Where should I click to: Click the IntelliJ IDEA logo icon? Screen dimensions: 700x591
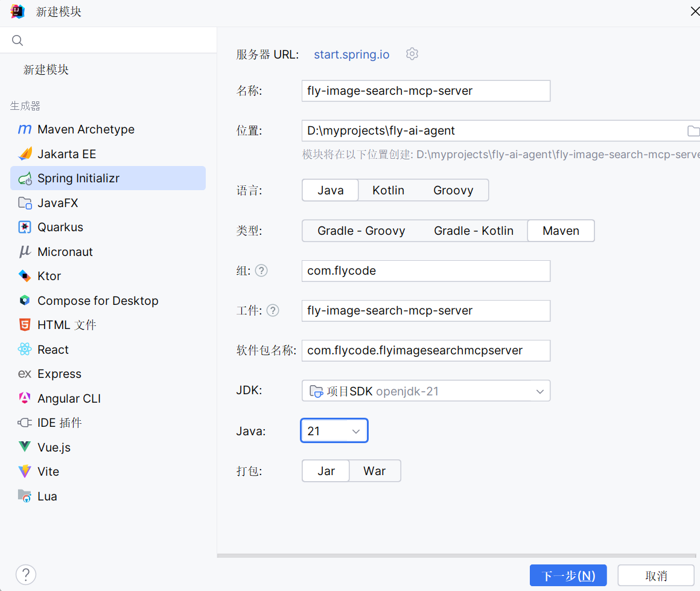click(17, 11)
